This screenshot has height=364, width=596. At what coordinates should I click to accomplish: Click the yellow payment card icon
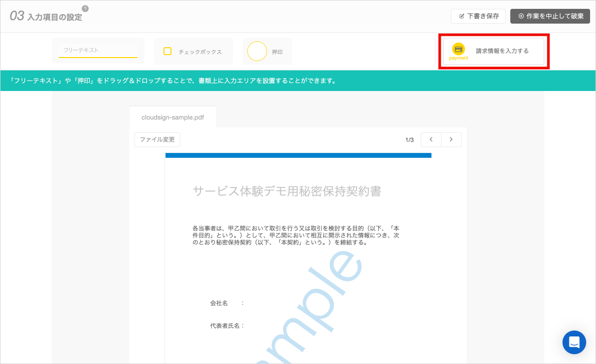pos(459,49)
